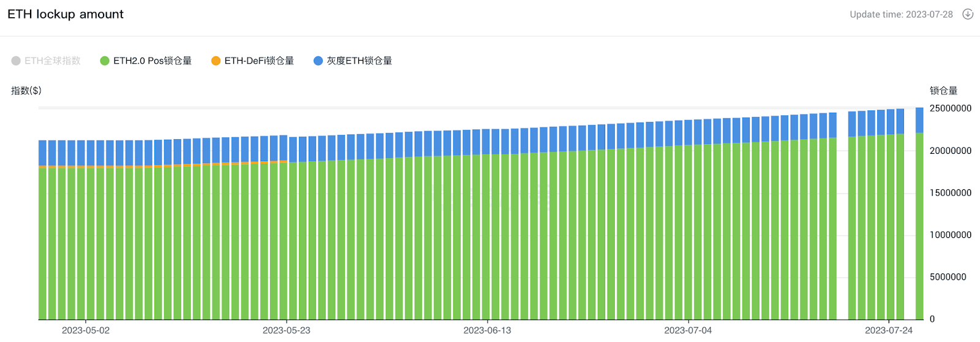This screenshot has height=342, width=980.
Task: Click the green ETH2.0 Pos legend dot
Action: point(105,61)
